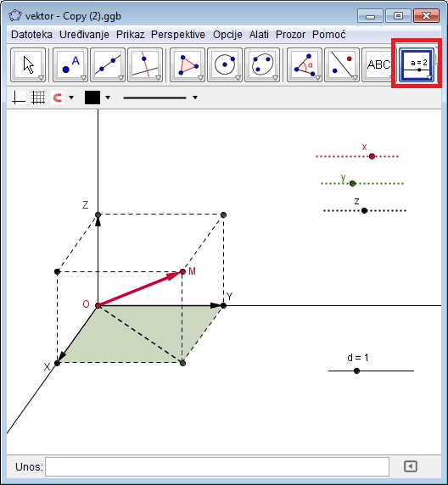This screenshot has width=448, height=485.
Task: Open the point capturing dropdown arrow
Action: 71,98
